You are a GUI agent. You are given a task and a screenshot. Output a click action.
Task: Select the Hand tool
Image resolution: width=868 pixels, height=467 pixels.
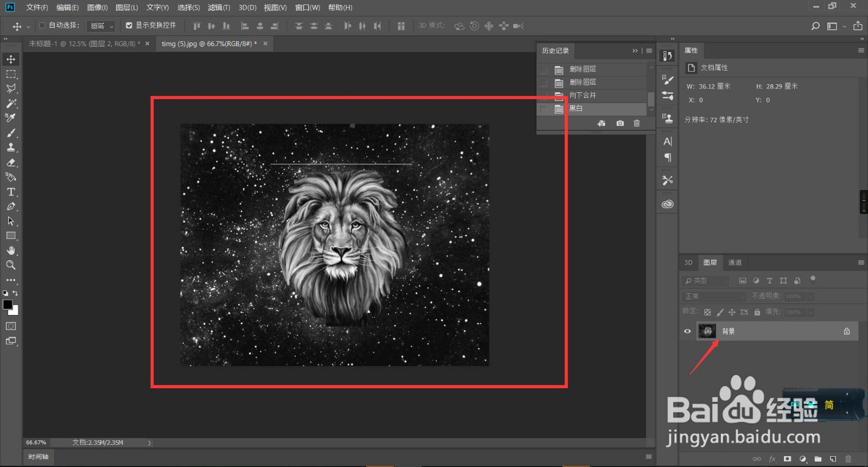(x=11, y=250)
